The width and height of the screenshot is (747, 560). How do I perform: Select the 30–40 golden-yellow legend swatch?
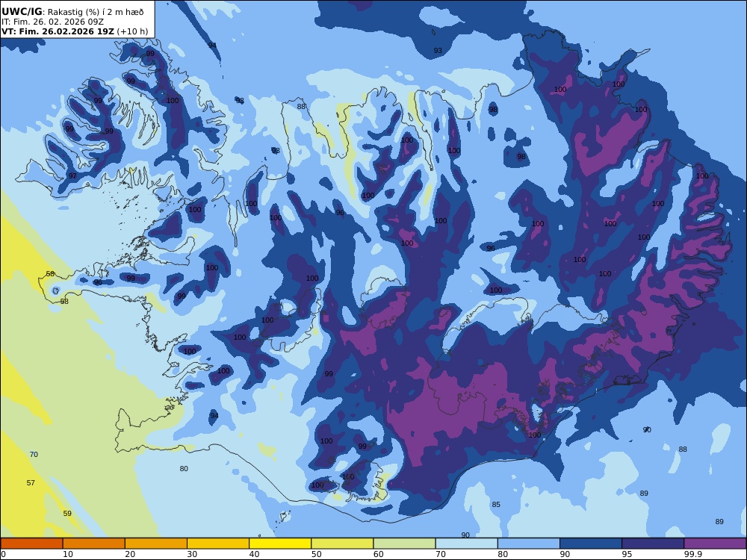(218, 544)
